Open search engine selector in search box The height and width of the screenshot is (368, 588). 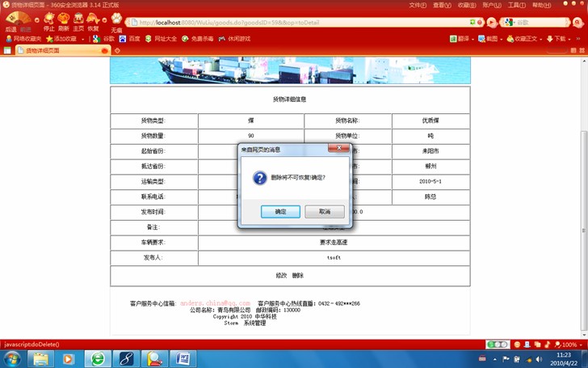[509, 23]
